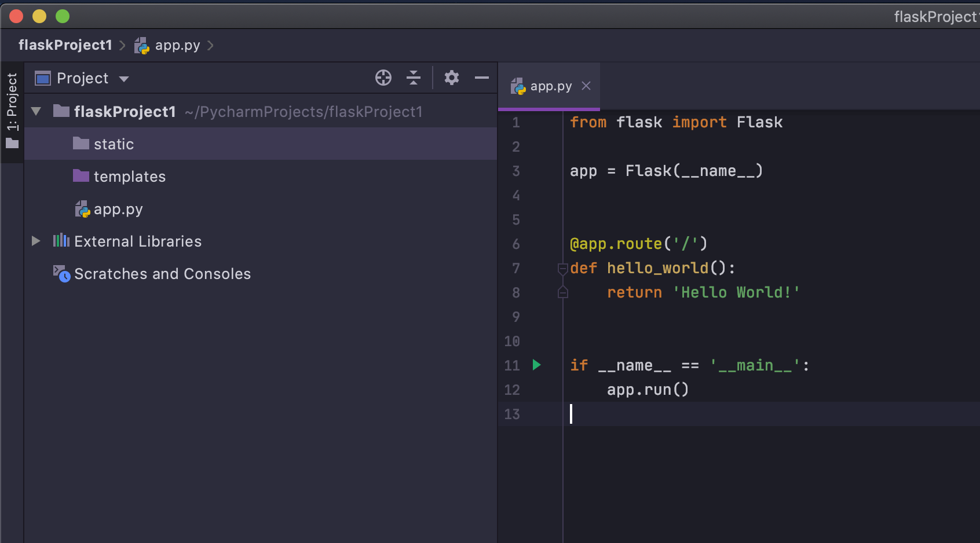Select Scratches and Consoles item
Screen dimensions: 980x543
pyautogui.click(x=261, y=274)
